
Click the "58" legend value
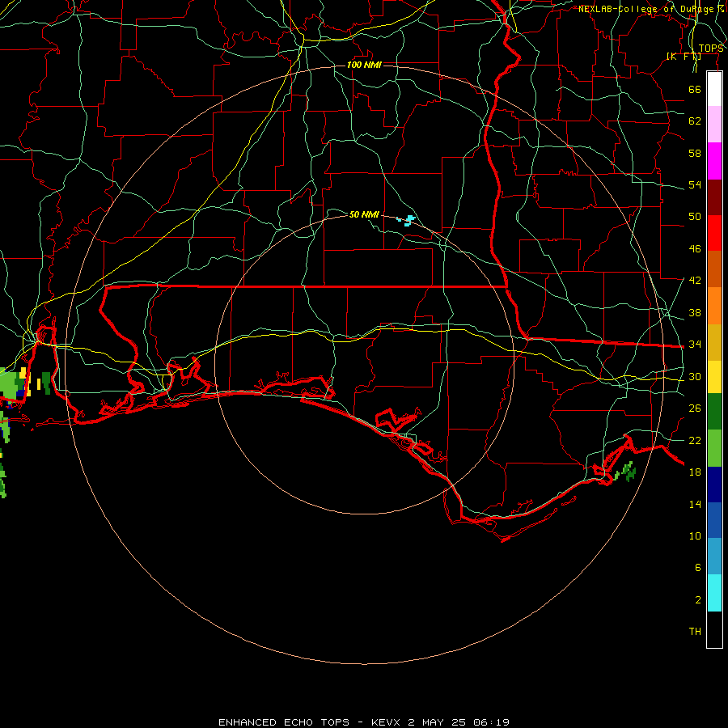(695, 153)
